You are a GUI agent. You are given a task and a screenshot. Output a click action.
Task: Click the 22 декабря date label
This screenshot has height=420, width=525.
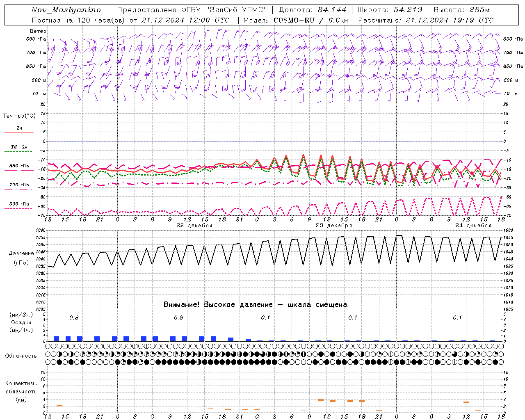click(x=194, y=226)
